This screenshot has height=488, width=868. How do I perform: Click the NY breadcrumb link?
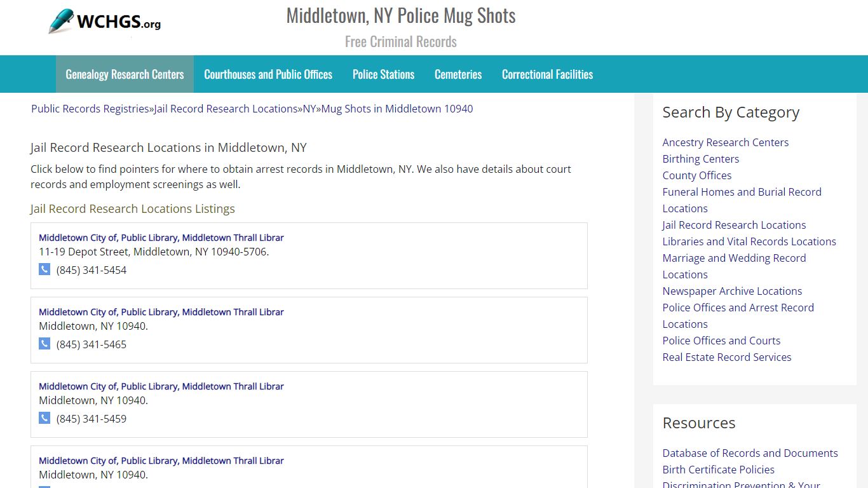pos(309,109)
